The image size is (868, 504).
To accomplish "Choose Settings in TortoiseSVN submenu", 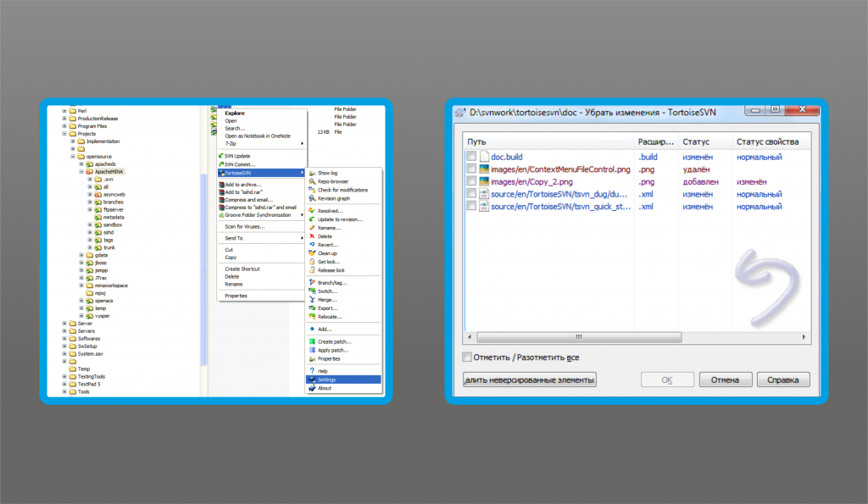I will tap(343, 379).
